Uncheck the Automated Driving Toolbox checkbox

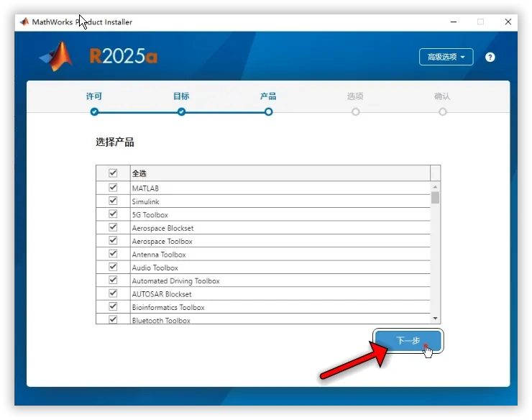click(x=113, y=280)
